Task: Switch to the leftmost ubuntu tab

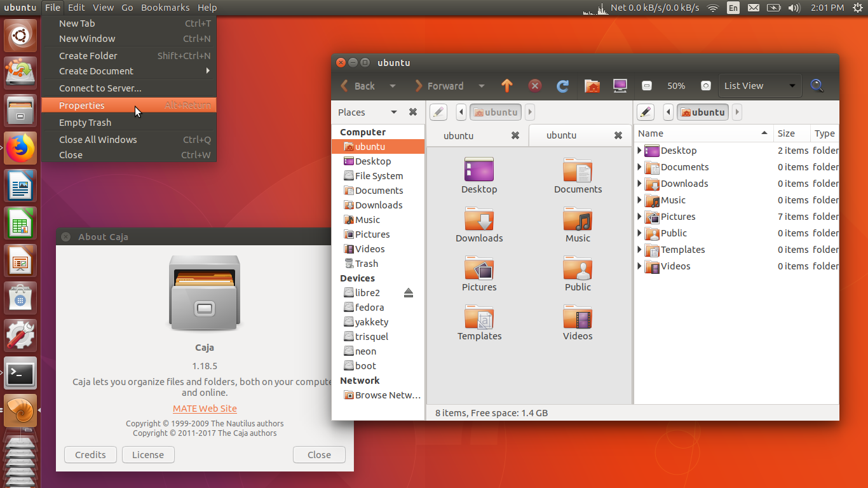Action: click(477, 135)
